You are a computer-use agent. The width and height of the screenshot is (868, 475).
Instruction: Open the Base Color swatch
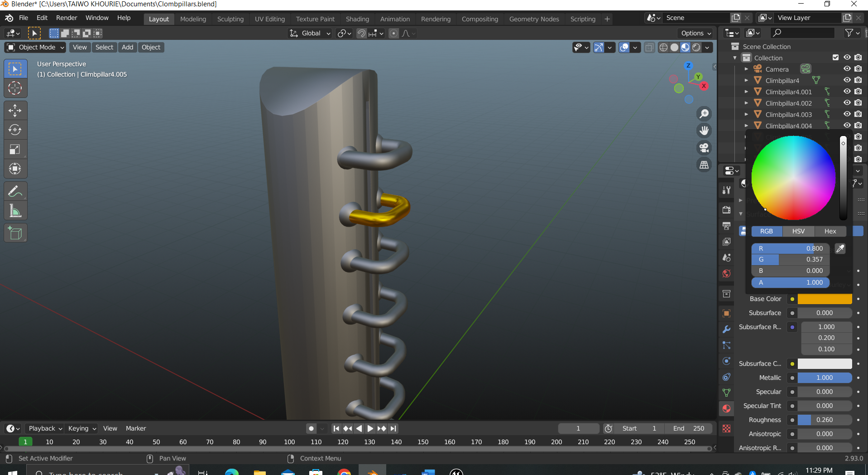[825, 299]
